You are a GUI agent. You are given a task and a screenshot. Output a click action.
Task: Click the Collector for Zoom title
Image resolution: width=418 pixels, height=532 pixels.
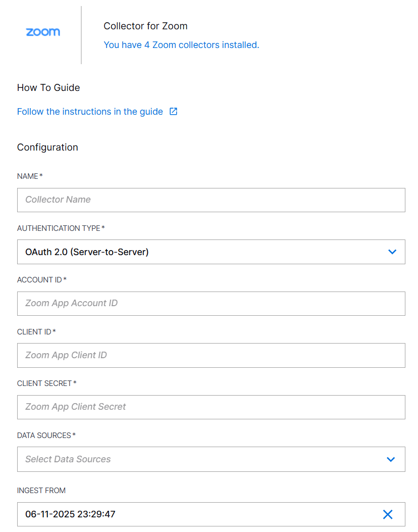[145, 26]
